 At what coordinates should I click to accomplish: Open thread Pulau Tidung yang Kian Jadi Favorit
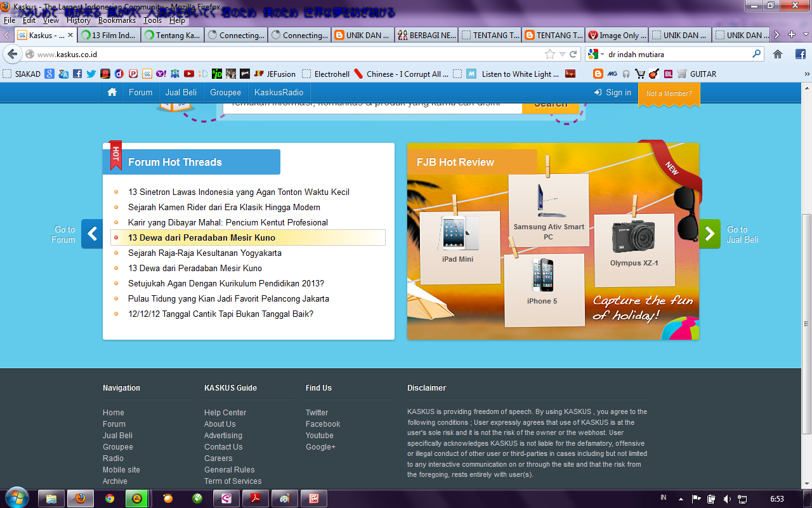(x=228, y=298)
